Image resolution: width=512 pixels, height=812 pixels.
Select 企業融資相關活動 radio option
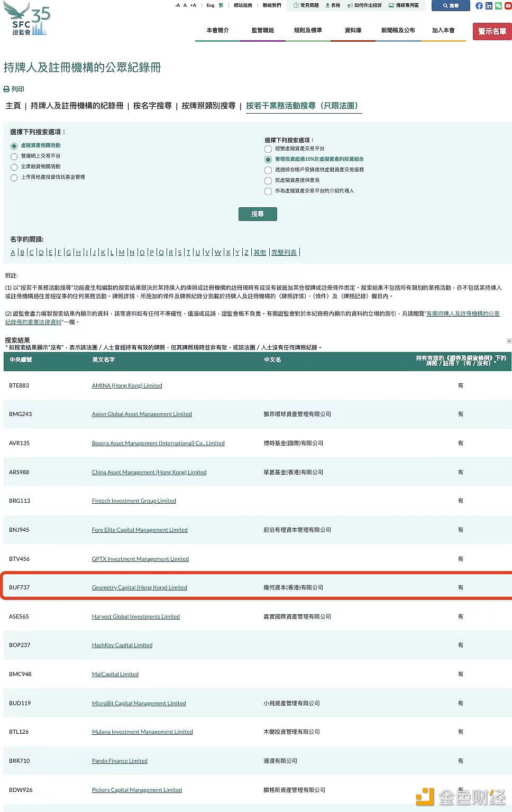tap(14, 167)
